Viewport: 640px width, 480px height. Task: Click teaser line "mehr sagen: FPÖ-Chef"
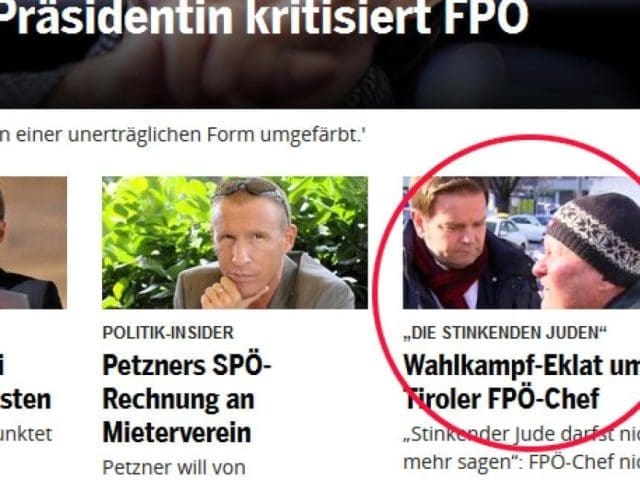coord(522,462)
